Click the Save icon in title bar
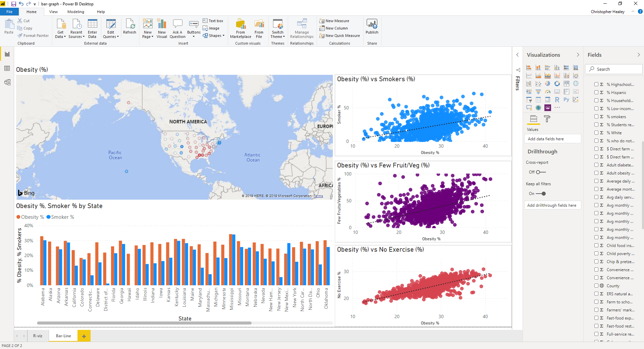Screen dimensions: 644x349 pos(13,4)
